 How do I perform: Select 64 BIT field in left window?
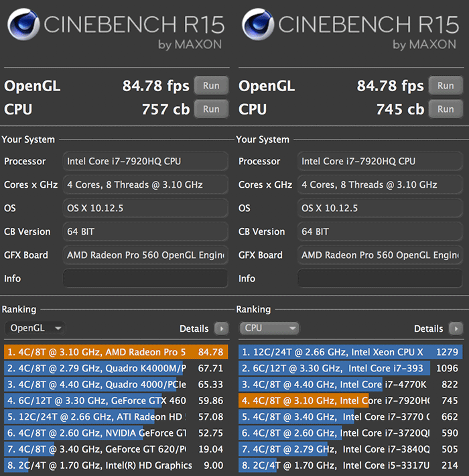point(145,231)
